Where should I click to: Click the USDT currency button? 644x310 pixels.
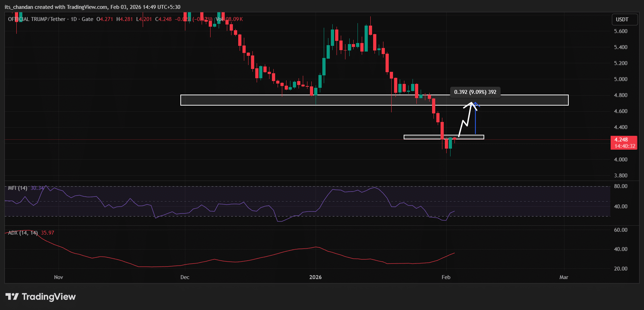pos(622,20)
